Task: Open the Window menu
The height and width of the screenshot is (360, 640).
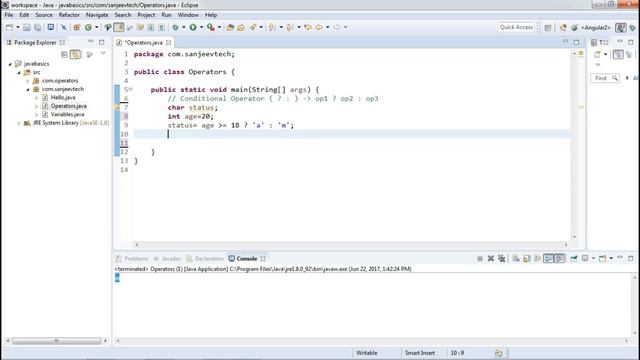Action: coord(188,15)
